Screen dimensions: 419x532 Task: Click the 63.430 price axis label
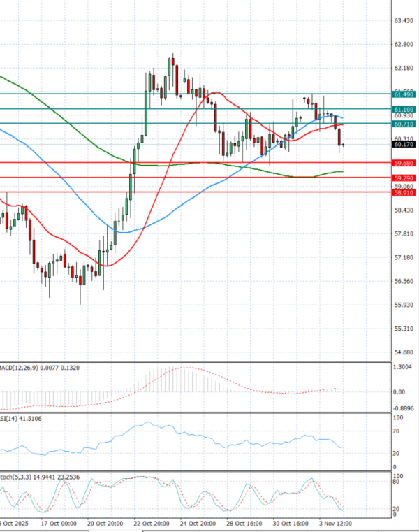click(404, 21)
